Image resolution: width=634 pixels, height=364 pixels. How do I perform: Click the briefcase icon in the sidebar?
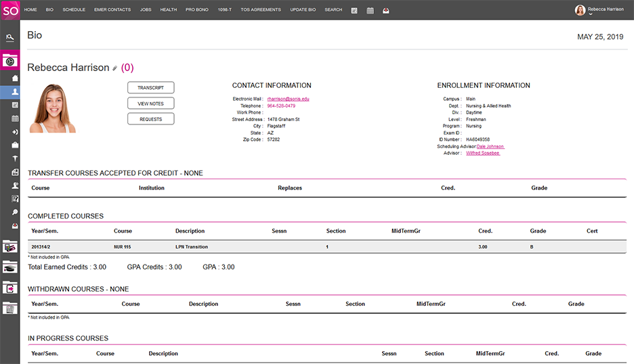tap(15, 145)
